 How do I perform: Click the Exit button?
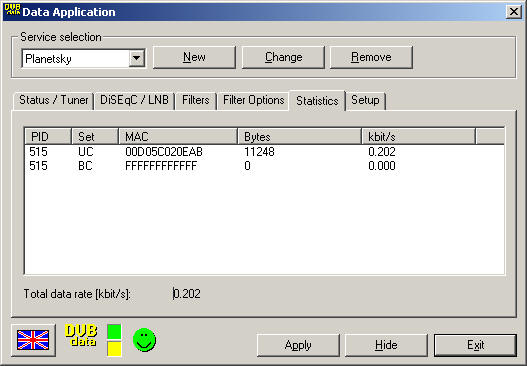point(475,345)
